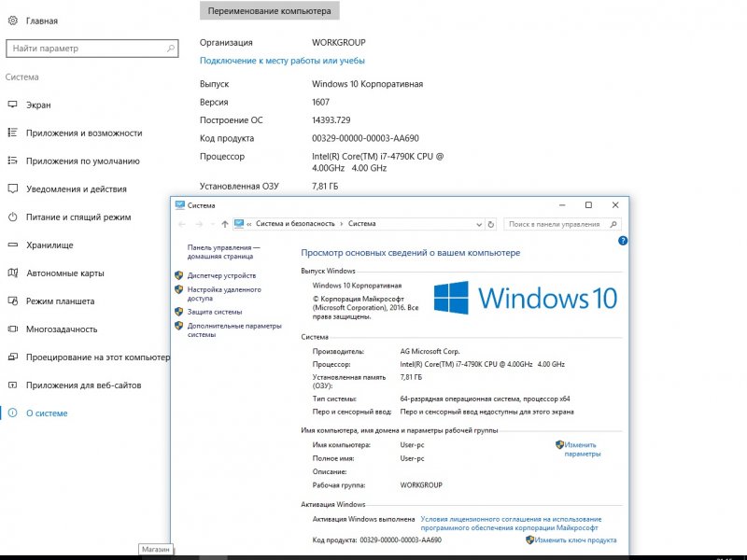Expand the address bar history dropdown
This screenshot has height=560, width=747.
pyautogui.click(x=479, y=224)
